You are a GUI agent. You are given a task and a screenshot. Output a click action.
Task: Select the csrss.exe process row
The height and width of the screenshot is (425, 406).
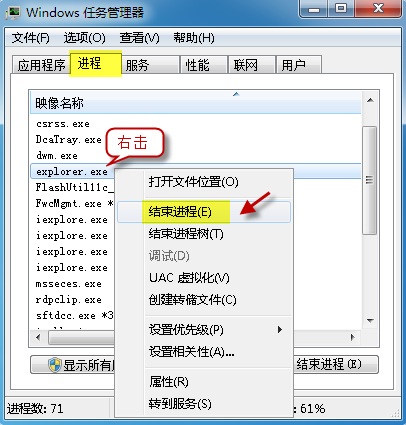[196, 124]
